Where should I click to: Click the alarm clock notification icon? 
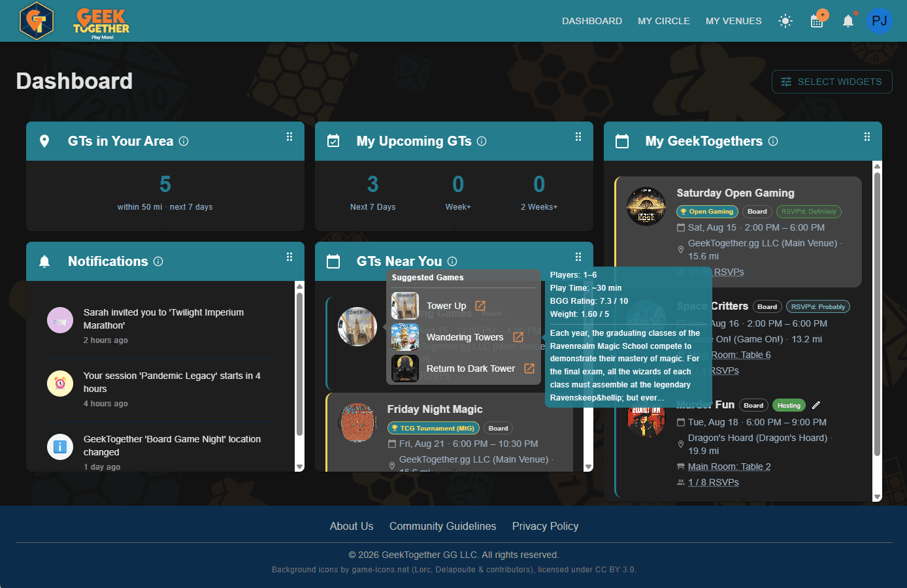pyautogui.click(x=60, y=384)
